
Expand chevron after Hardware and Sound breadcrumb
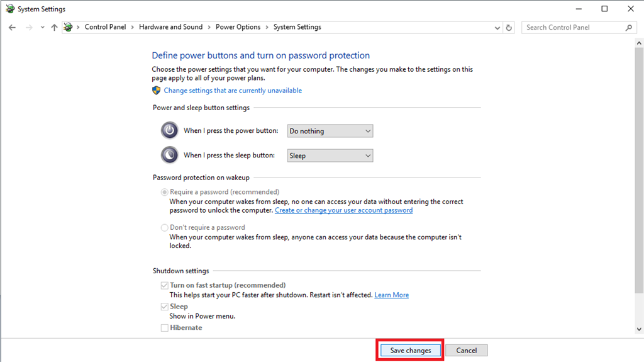tap(209, 27)
